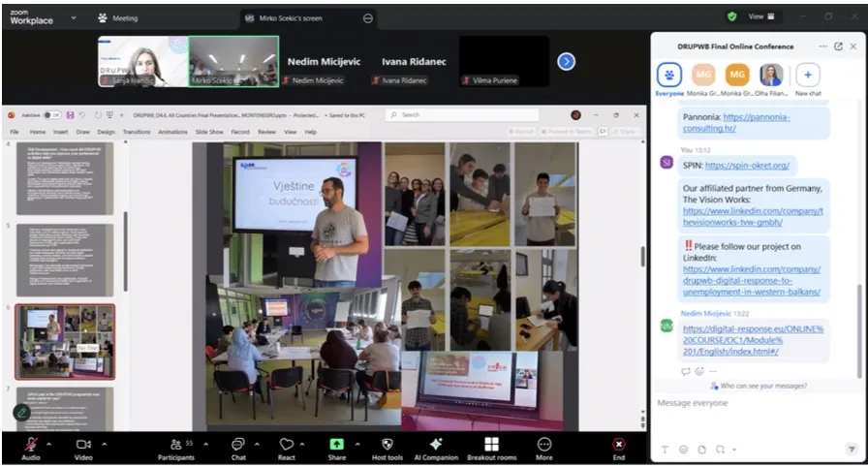Toggle the camera using the Video button
This screenshot has width=868, height=467.
click(x=83, y=445)
